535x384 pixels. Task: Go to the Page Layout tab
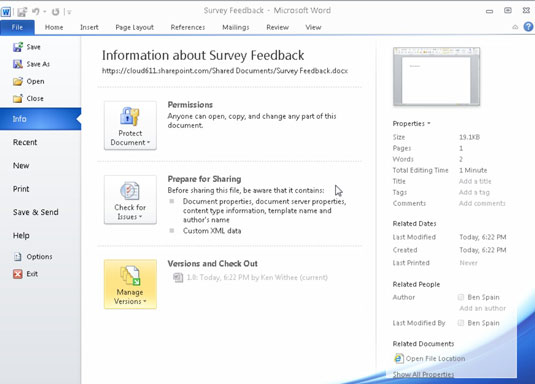134,27
